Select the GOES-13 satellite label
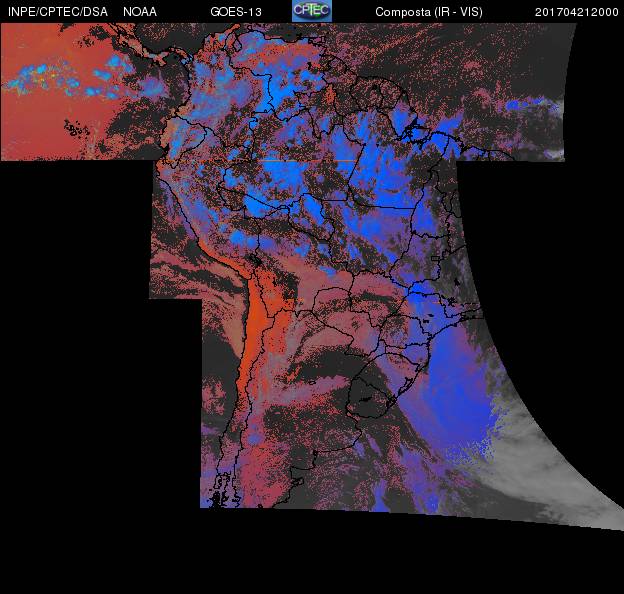 pyautogui.click(x=236, y=12)
